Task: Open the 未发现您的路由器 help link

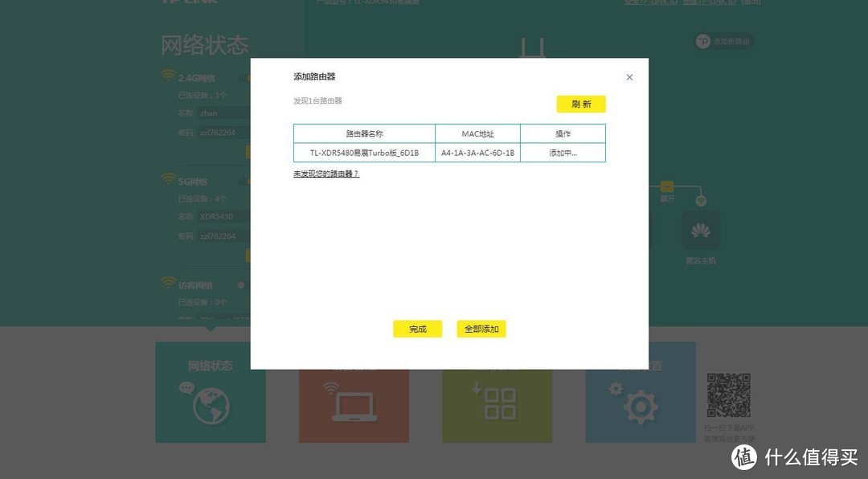Action: click(x=326, y=172)
